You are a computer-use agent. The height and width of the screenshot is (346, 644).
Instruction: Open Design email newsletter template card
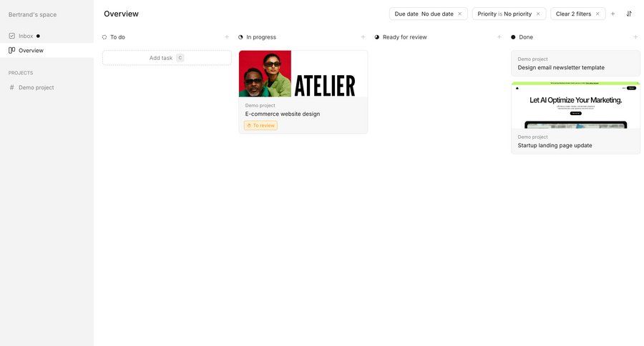pyautogui.click(x=575, y=63)
